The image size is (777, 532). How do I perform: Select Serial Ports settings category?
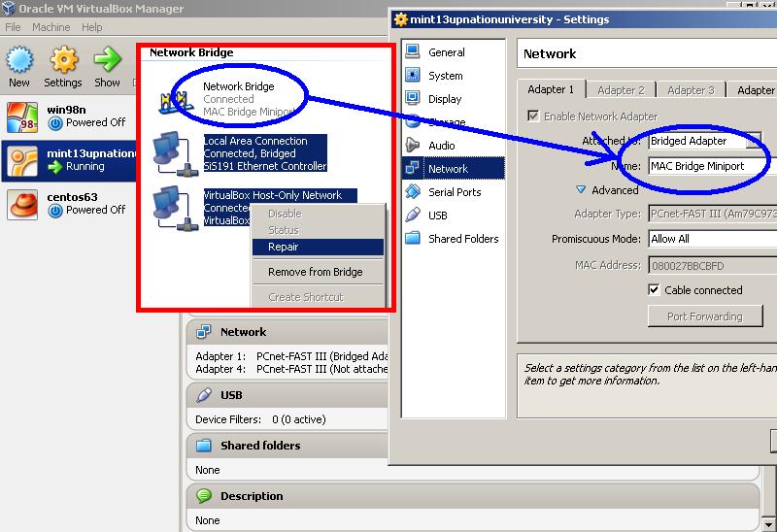click(x=455, y=191)
